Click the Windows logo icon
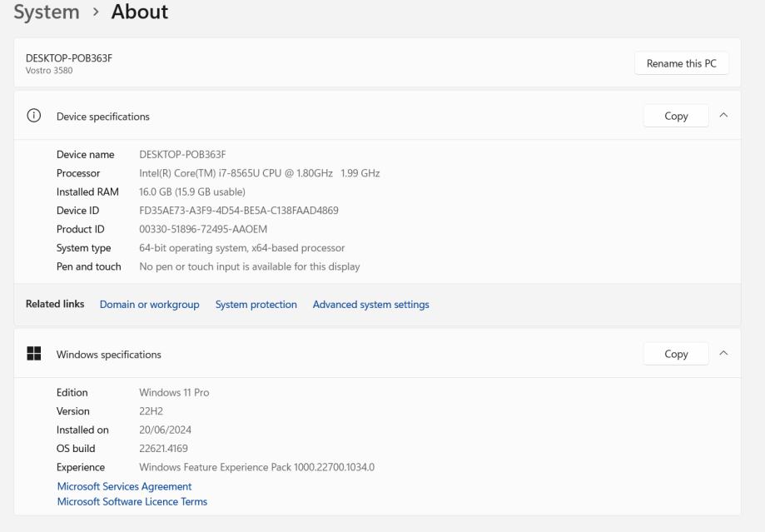 [34, 354]
